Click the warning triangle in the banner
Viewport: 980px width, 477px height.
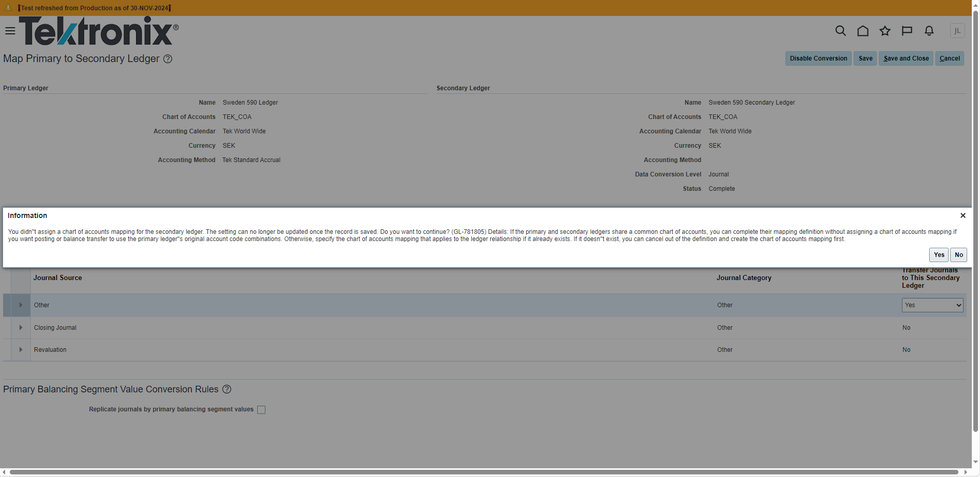pyautogui.click(x=7, y=8)
